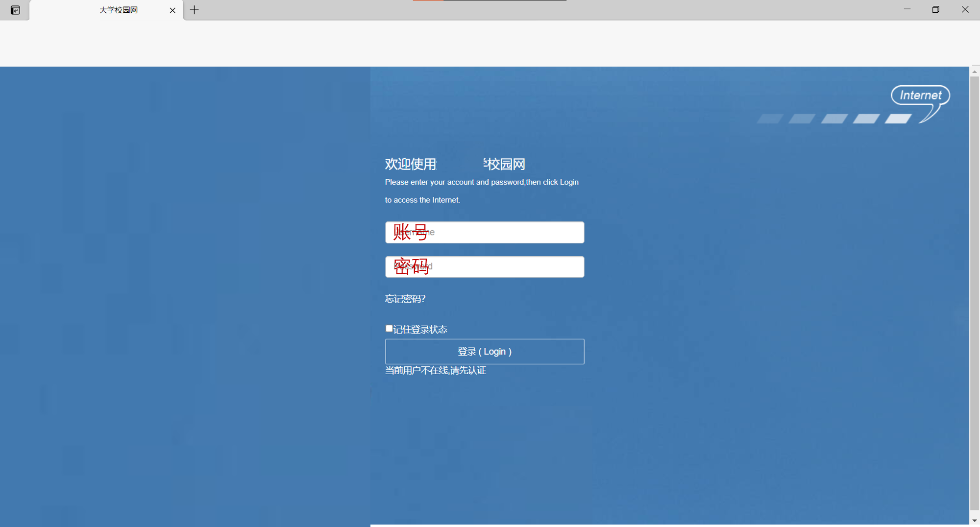
Task: Open the 忘记密码? link
Action: [x=405, y=299]
